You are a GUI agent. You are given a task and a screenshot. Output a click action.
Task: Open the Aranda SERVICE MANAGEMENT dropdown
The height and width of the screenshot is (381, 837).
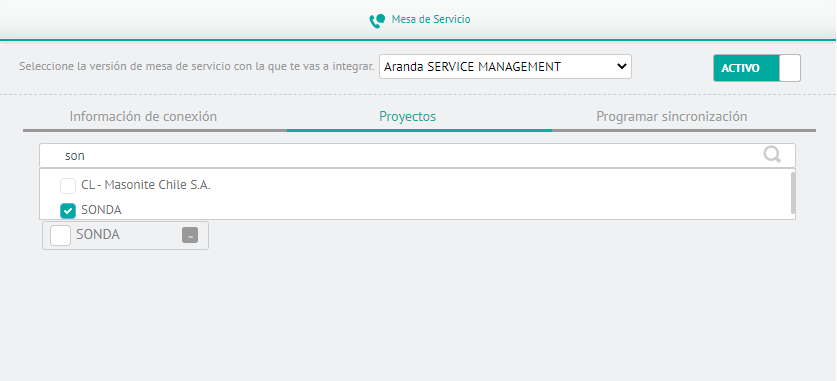click(x=505, y=67)
